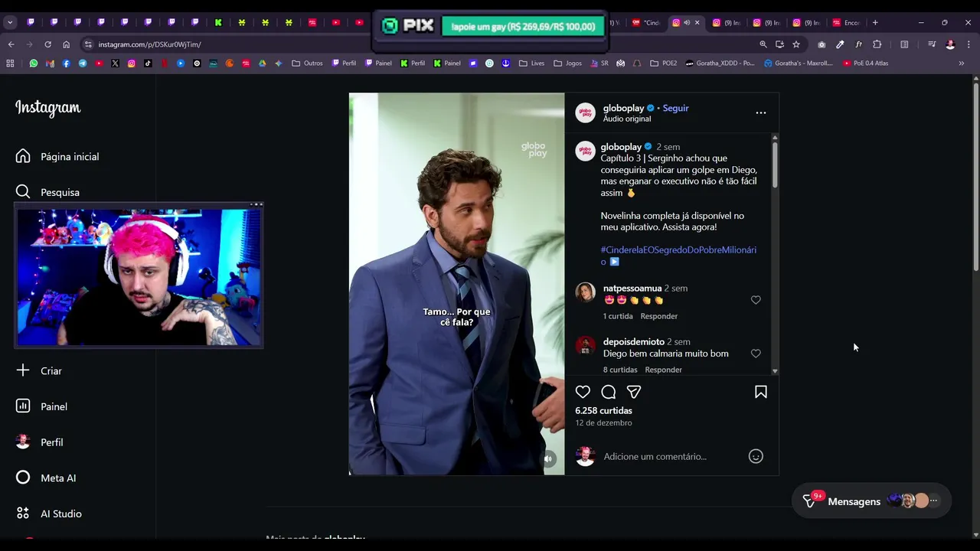
Task: Open 6.258 curtidas likes list
Action: (x=603, y=410)
